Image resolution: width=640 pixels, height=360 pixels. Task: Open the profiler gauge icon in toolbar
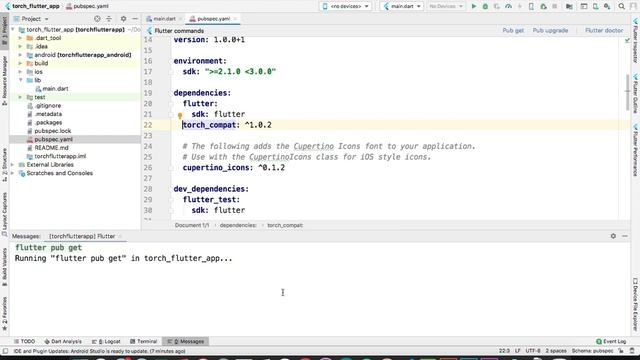pyautogui.click(x=508, y=6)
